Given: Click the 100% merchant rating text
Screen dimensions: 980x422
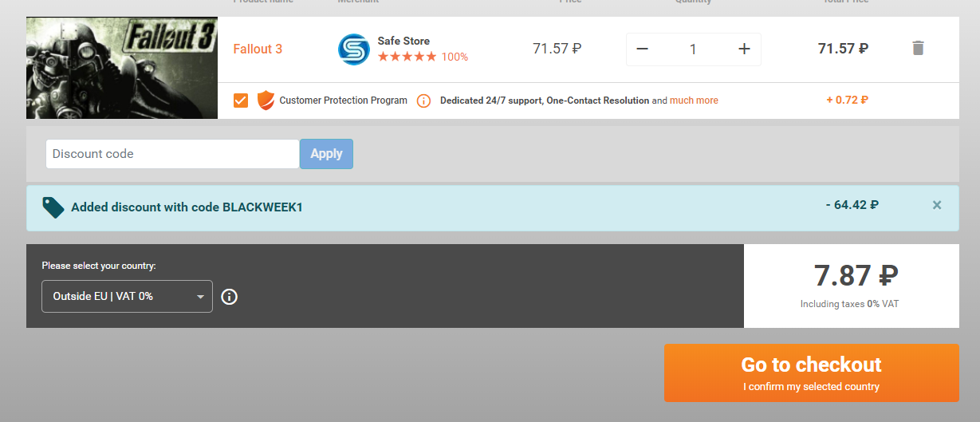Looking at the screenshot, I should pyautogui.click(x=455, y=57).
